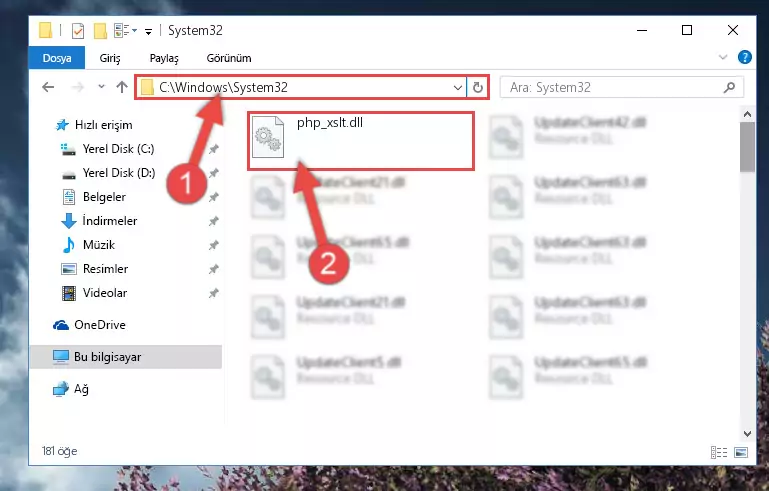Viewport: 769px width, 491px height.
Task: Open recent locations dropdown chevron
Action: (x=101, y=87)
